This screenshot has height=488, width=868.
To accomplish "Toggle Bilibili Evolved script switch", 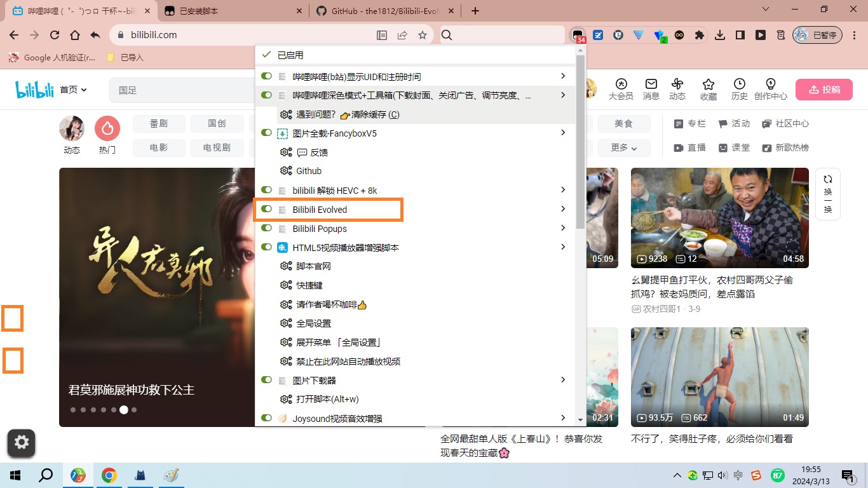I will 267,209.
